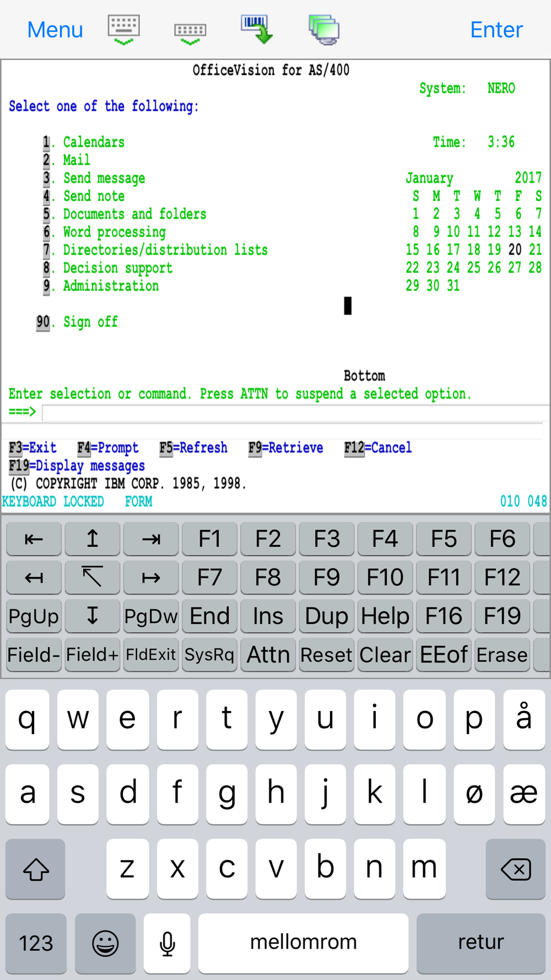Tap the F10 function key
Viewport: 551px width, 980px height.
coord(385,578)
